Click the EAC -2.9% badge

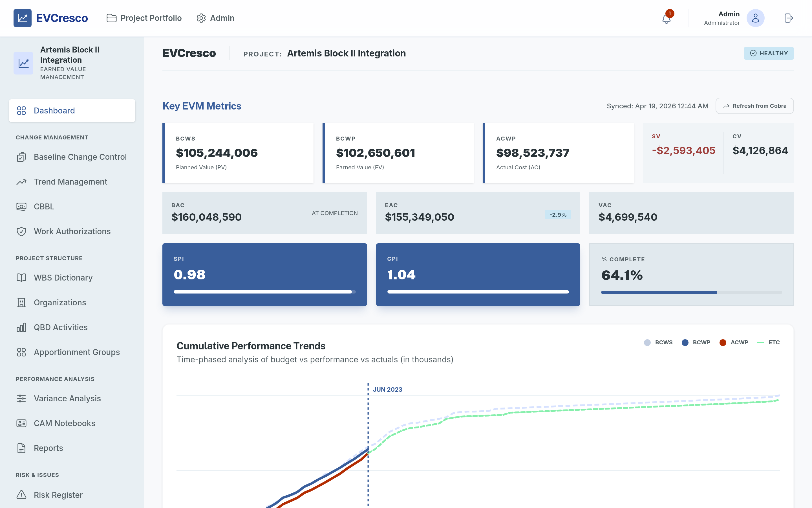click(x=558, y=215)
